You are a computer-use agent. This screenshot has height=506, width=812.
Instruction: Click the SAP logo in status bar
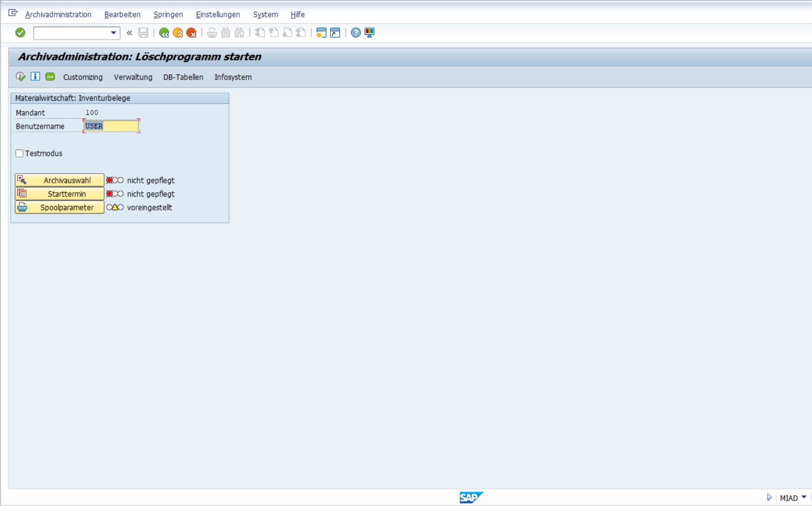(x=471, y=497)
